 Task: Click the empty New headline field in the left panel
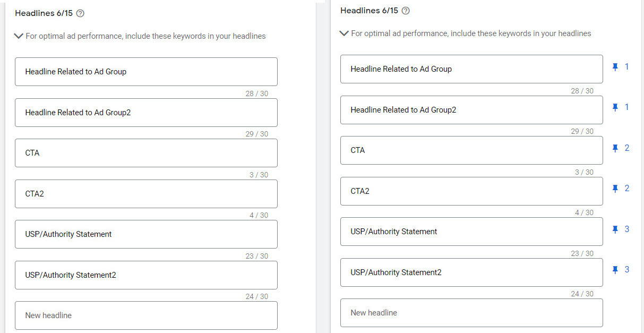146,315
